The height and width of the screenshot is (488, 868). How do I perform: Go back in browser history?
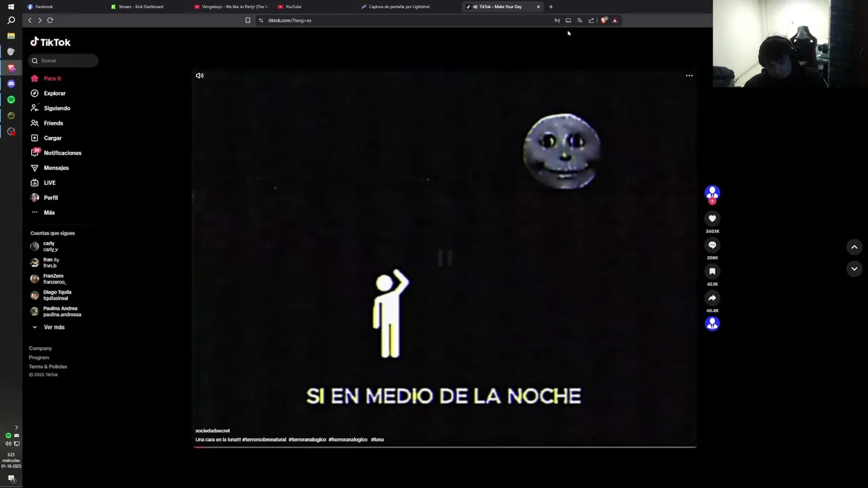(30, 20)
